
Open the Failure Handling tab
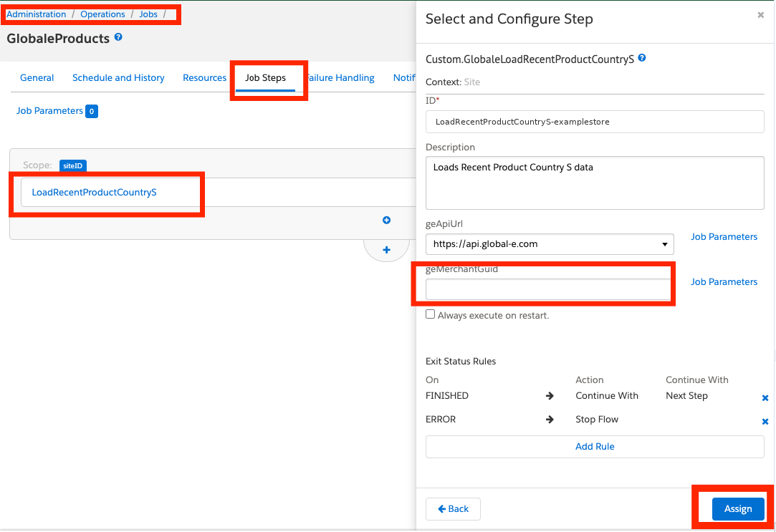[341, 77]
